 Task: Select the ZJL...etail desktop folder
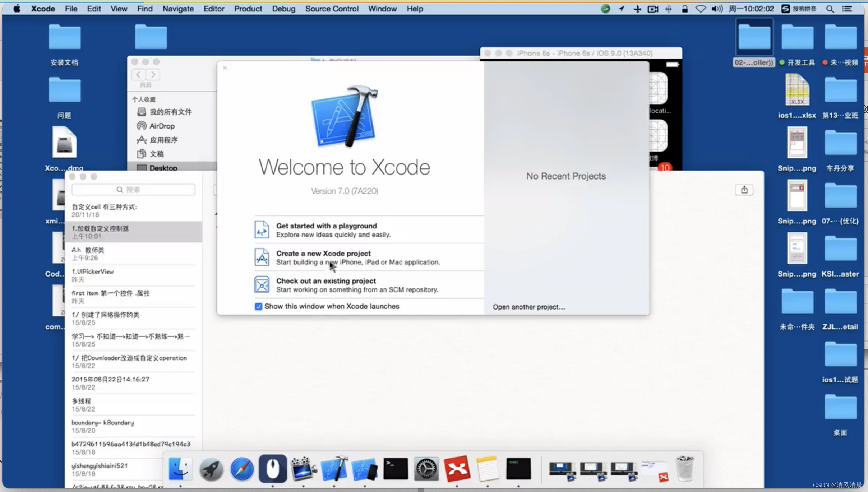click(x=840, y=308)
